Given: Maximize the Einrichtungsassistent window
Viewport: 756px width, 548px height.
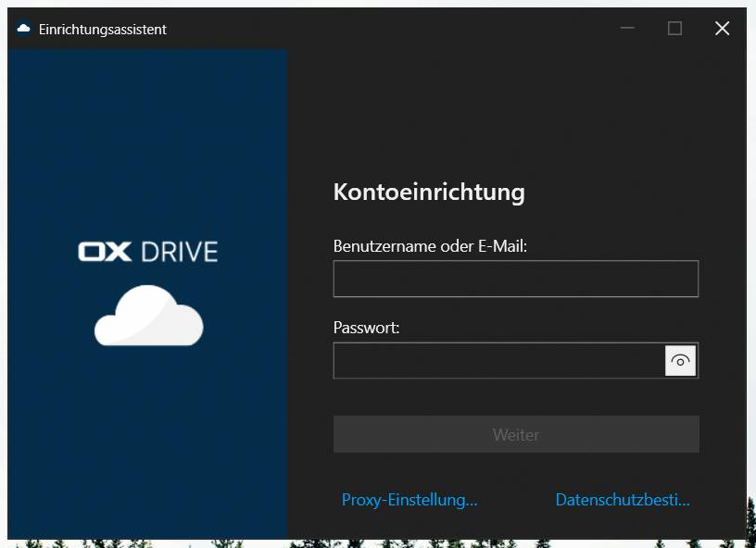Looking at the screenshot, I should 674,29.
